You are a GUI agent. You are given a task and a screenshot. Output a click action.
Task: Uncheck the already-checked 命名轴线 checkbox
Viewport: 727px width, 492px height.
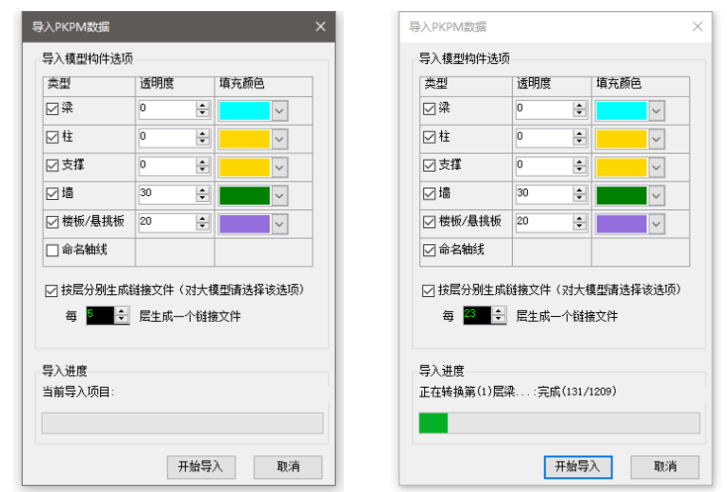[429, 249]
